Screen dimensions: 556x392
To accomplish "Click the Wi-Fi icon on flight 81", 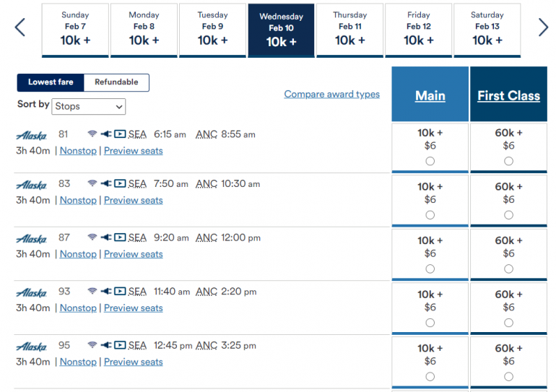I will tap(92, 134).
